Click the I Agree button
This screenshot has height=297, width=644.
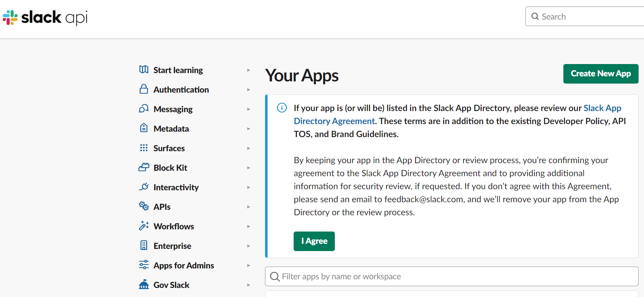[x=314, y=241]
